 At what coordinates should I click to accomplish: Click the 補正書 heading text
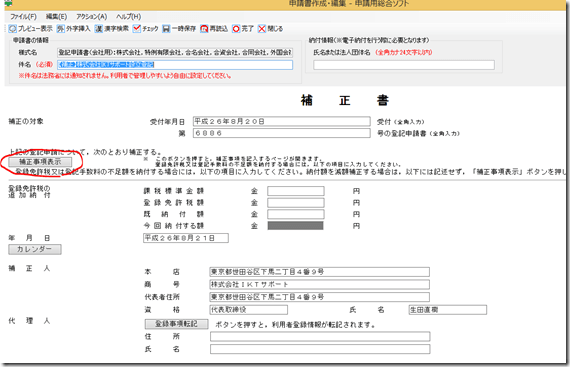[x=345, y=100]
